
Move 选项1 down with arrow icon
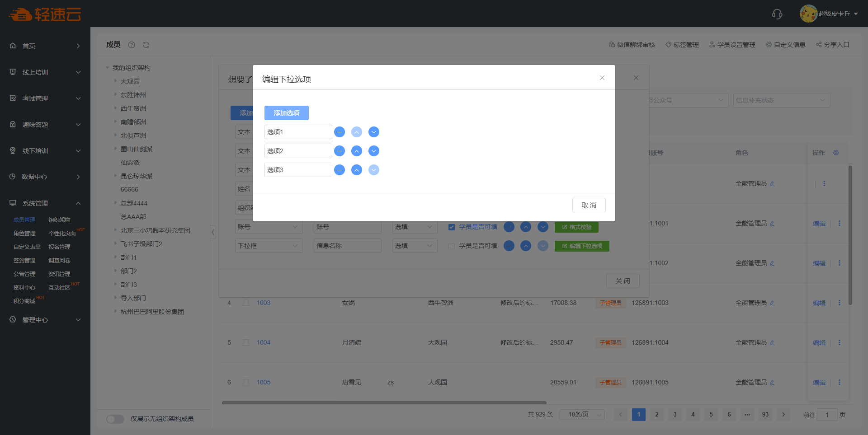click(x=373, y=132)
